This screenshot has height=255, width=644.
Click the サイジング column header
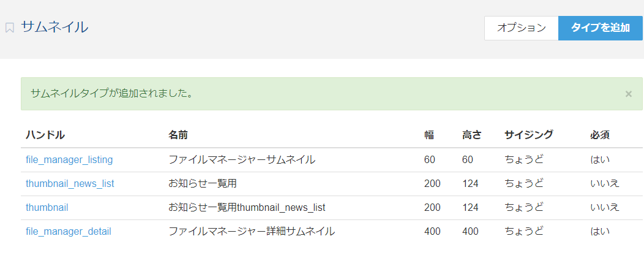[528, 135]
